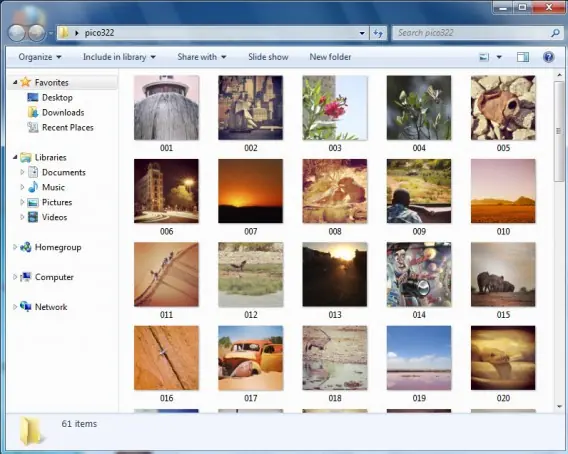Screen dimensions: 568x454
Task: Expand the Pictures library node
Action: (22, 202)
